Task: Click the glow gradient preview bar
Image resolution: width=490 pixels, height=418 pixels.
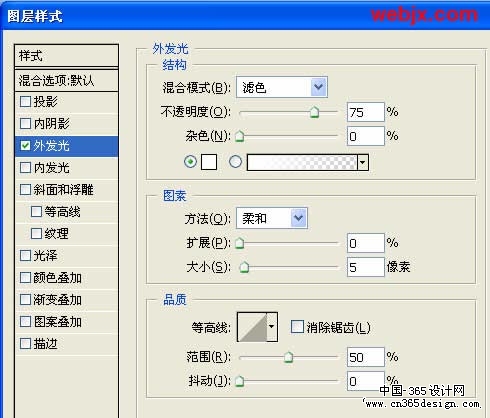Action: [x=302, y=162]
